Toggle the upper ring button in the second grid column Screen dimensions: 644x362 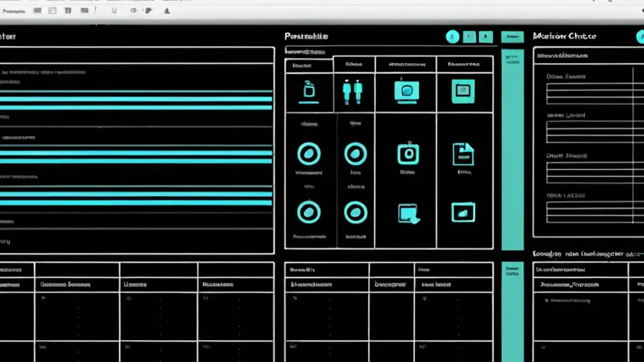[355, 154]
